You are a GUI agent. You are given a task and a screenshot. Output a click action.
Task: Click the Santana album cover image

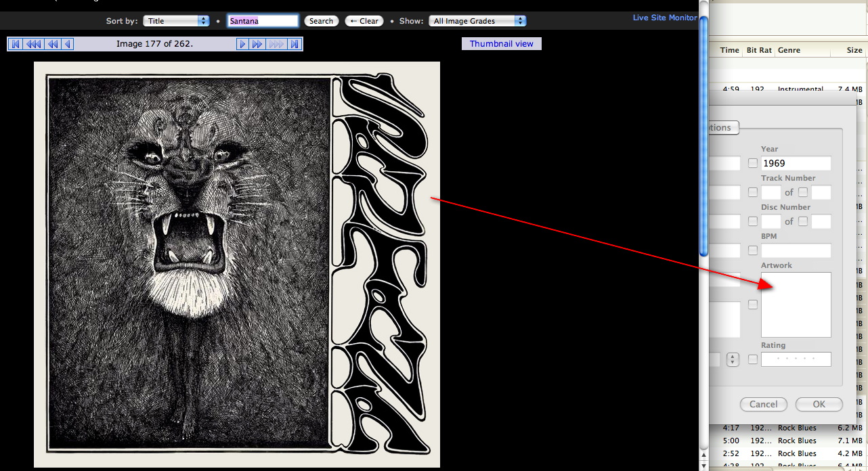click(x=237, y=265)
